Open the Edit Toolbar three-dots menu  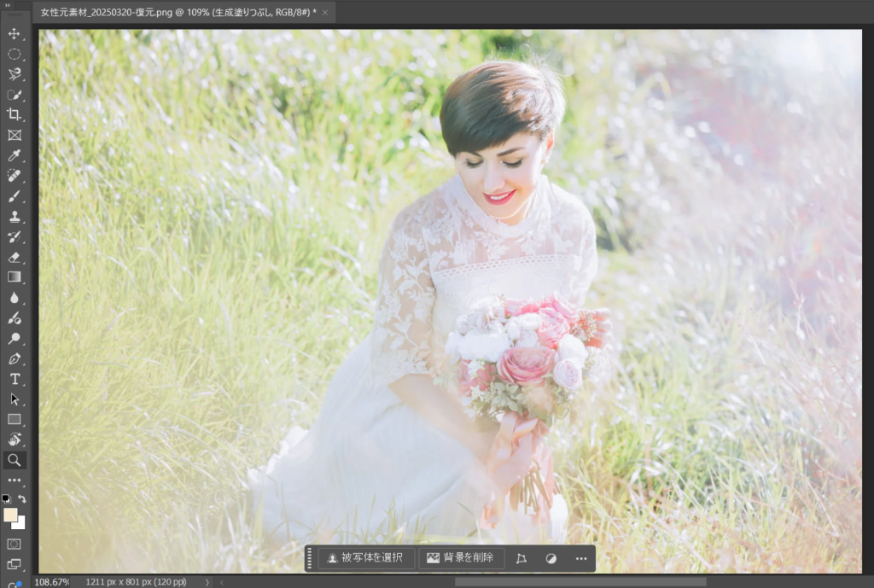click(15, 480)
